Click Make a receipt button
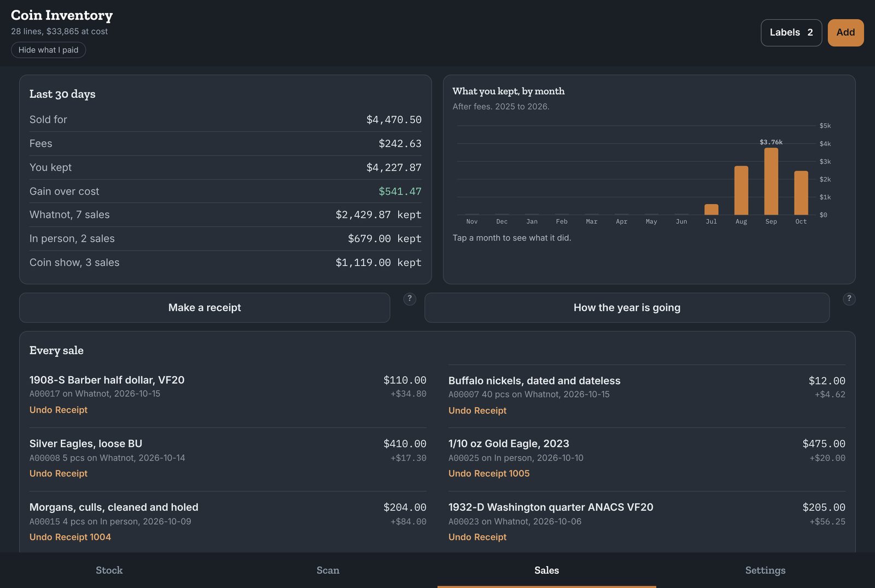Screen dimensions: 875x588 point(205,307)
